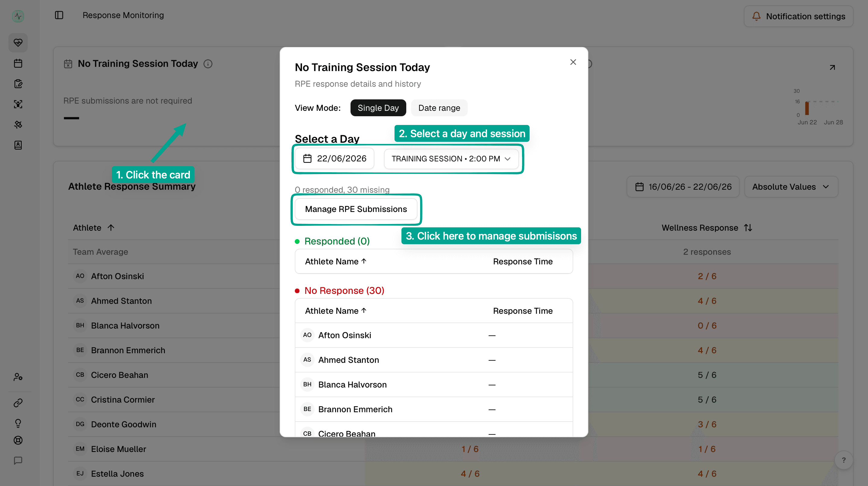
Task: Click Cristina Cormier in the background table
Action: (x=123, y=400)
